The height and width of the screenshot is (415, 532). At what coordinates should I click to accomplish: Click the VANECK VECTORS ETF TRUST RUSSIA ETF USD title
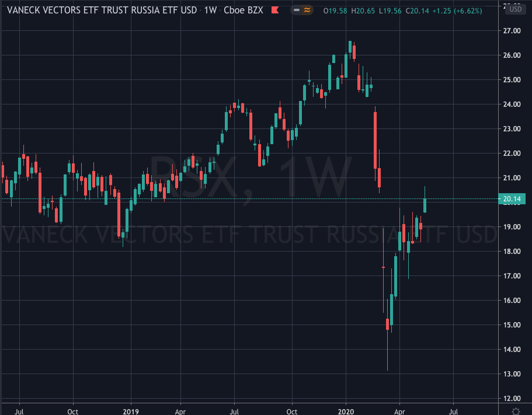(x=102, y=10)
